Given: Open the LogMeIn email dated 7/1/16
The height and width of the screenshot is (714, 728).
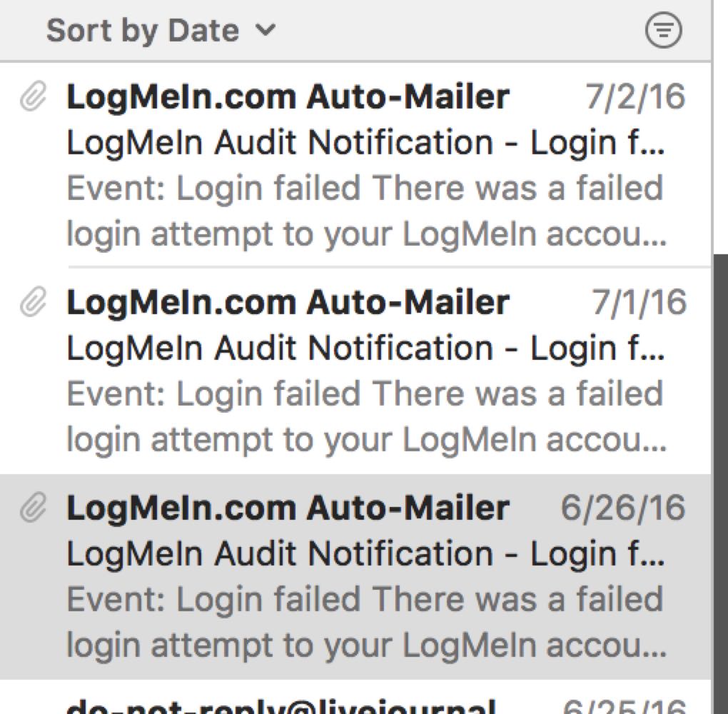Looking at the screenshot, I should [355, 371].
